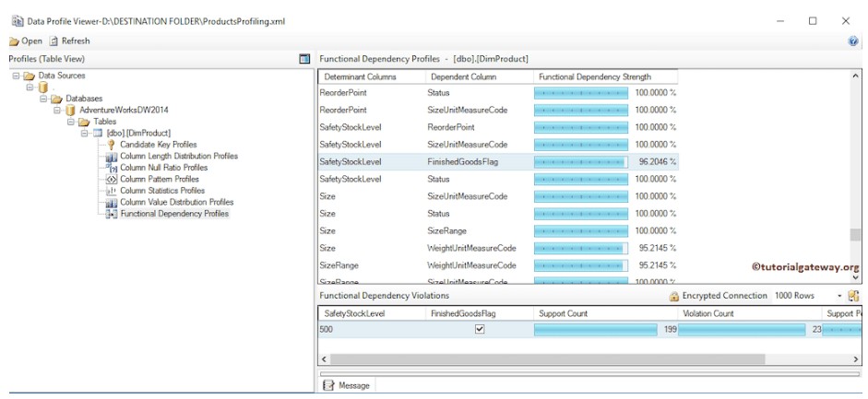Open a profile file with Open button
The width and height of the screenshot is (868, 399).
click(26, 41)
